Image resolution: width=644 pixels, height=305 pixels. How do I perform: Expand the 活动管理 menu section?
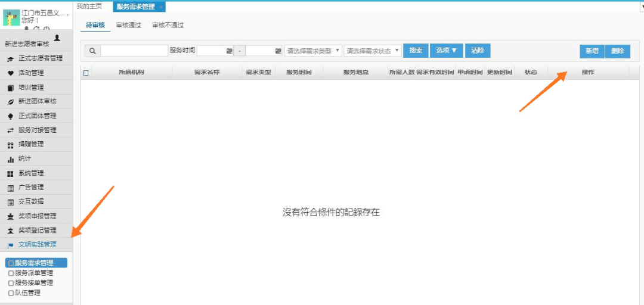click(x=36, y=73)
